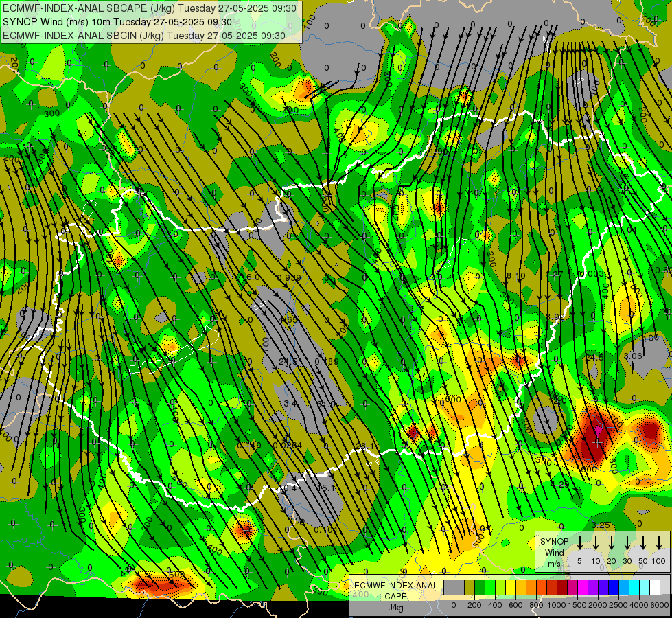Click the 2500 tick label on CAPE scale
This screenshot has height=618, width=672.
[x=618, y=605]
